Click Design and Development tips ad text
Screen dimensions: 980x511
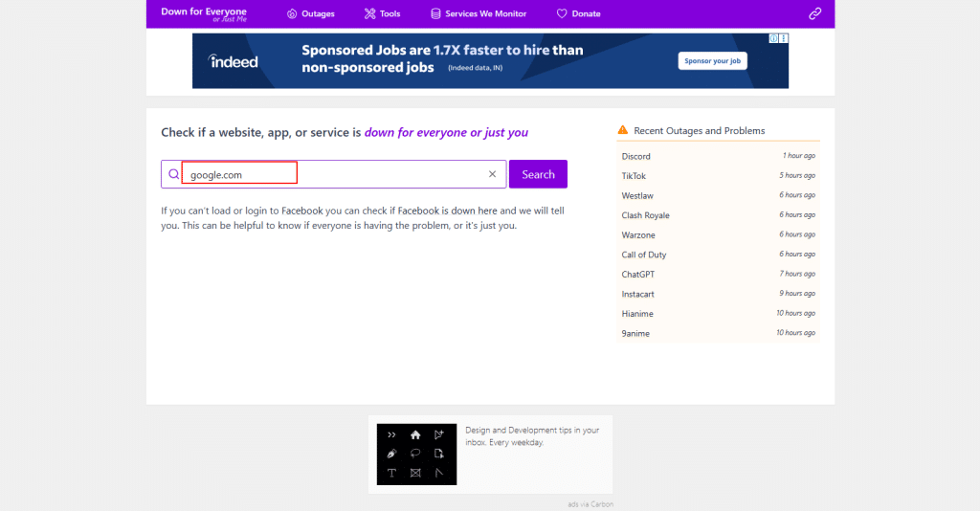532,436
